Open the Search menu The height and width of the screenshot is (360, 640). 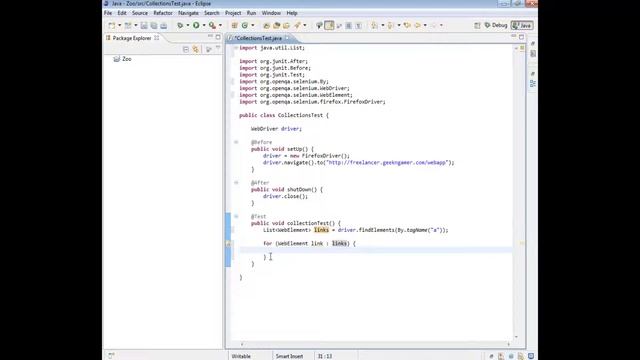[x=211, y=13]
